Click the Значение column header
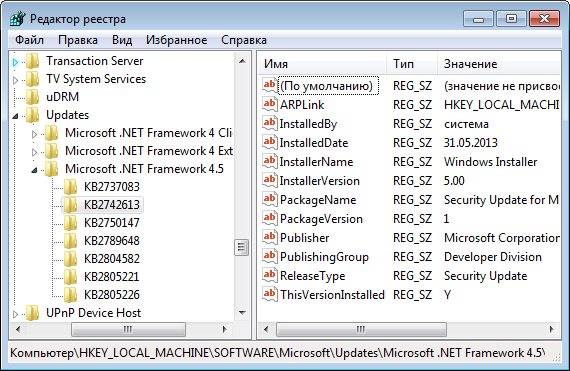570x371 pixels. (499, 64)
